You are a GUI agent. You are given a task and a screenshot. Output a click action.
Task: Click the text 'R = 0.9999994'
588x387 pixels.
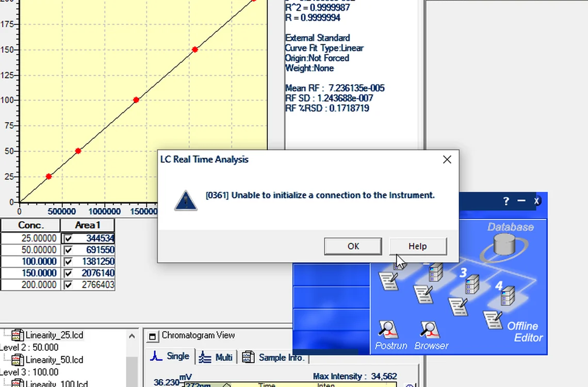point(313,18)
